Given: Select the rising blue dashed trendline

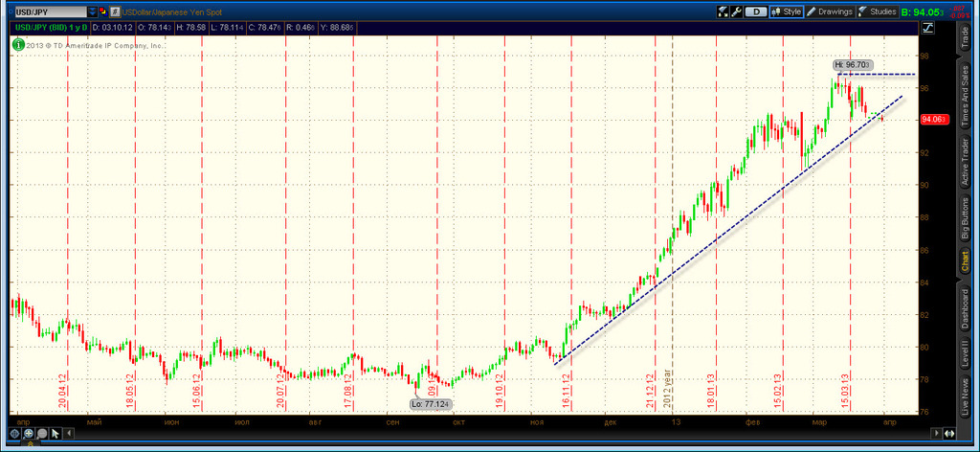Looking at the screenshot, I should point(728,231).
